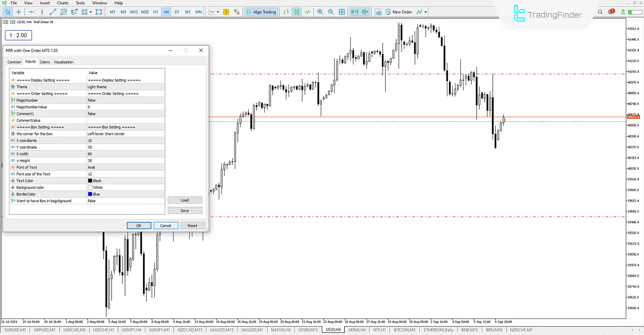Open the Tile Windows grid view
Screen dimensions: 644x335
[342, 12]
